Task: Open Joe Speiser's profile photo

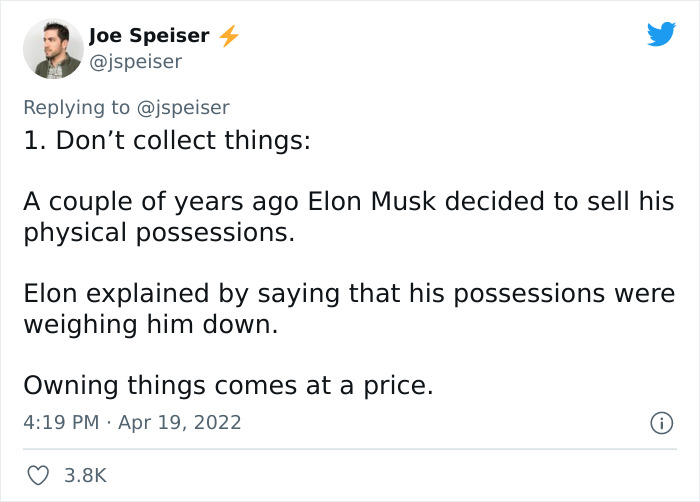Action: pos(52,49)
